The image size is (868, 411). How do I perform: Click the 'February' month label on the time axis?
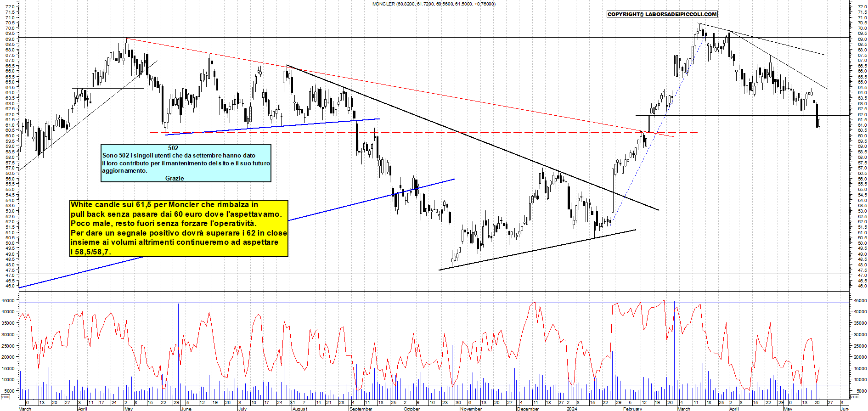click(x=633, y=409)
